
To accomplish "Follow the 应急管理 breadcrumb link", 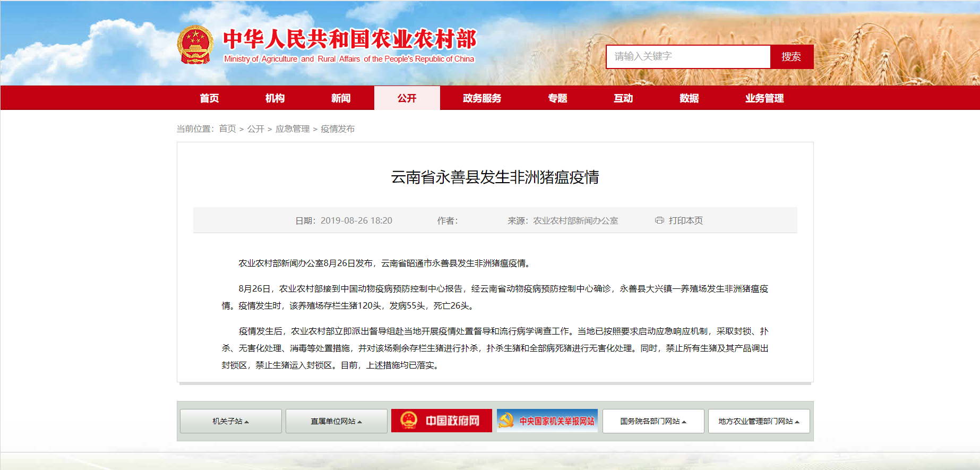I will coord(293,129).
